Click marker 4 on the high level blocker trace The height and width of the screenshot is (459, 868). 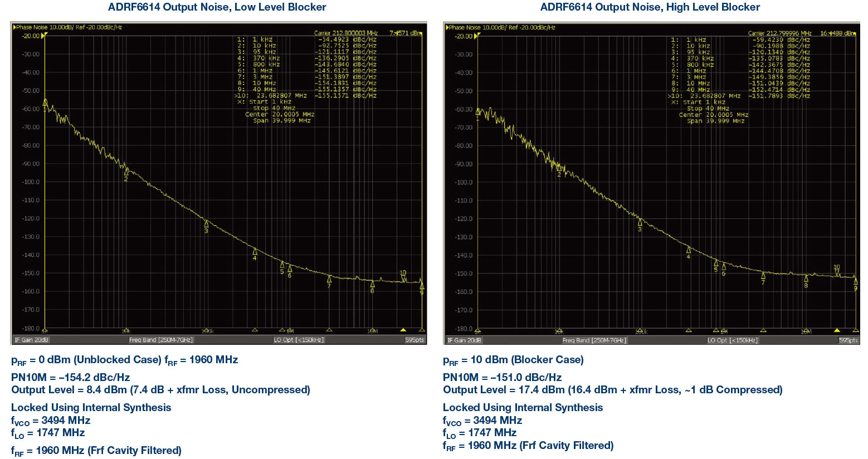tap(689, 250)
